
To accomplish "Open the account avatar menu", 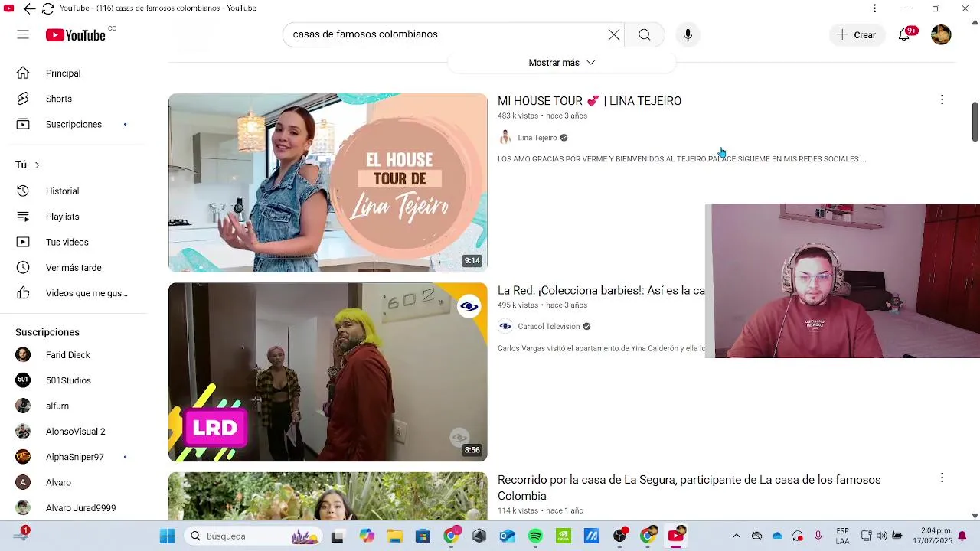I will click(x=941, y=34).
